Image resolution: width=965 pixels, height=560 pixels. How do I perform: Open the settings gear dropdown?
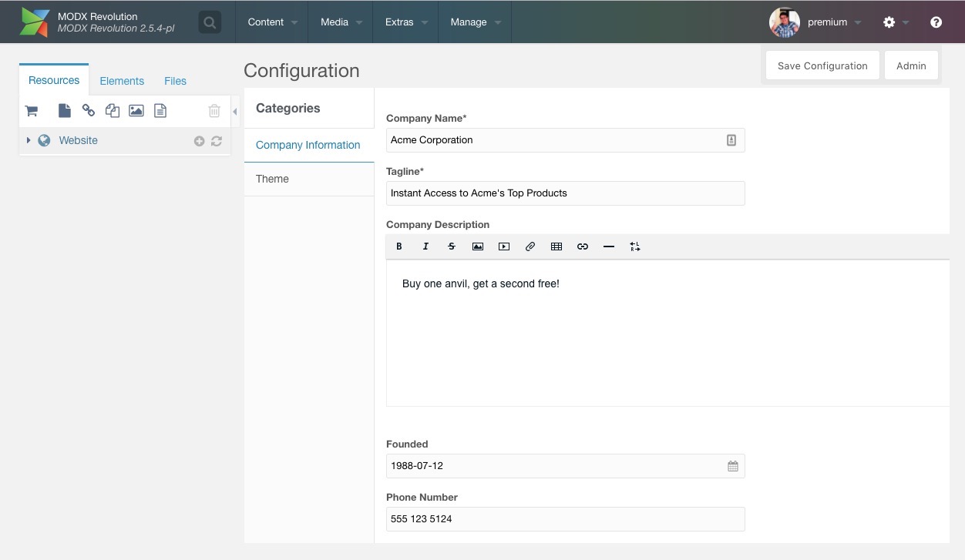click(x=896, y=22)
